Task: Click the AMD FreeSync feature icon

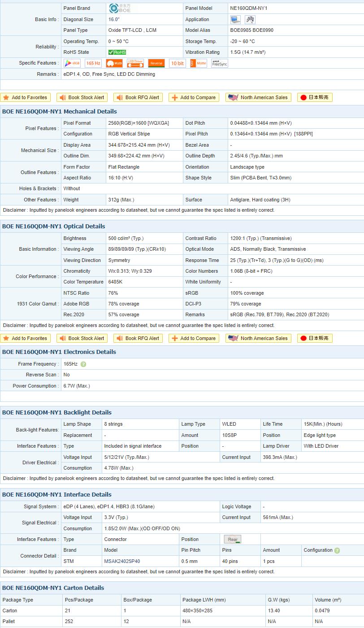Action: (x=220, y=63)
